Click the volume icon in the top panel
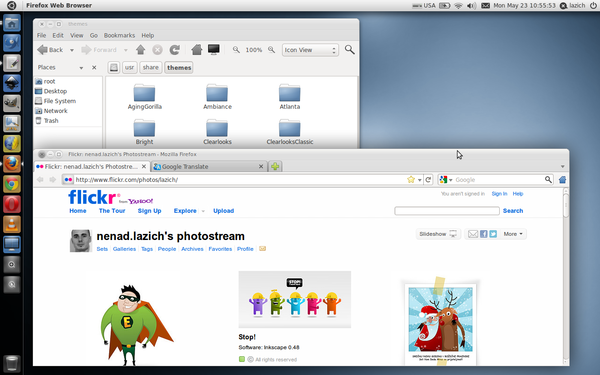The image size is (600, 375). tap(471, 5)
